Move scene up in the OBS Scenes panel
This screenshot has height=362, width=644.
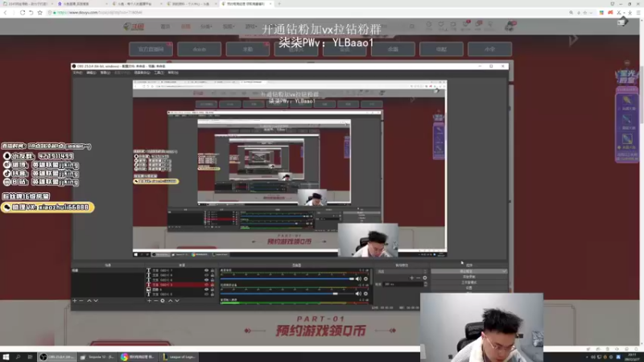tap(89, 301)
